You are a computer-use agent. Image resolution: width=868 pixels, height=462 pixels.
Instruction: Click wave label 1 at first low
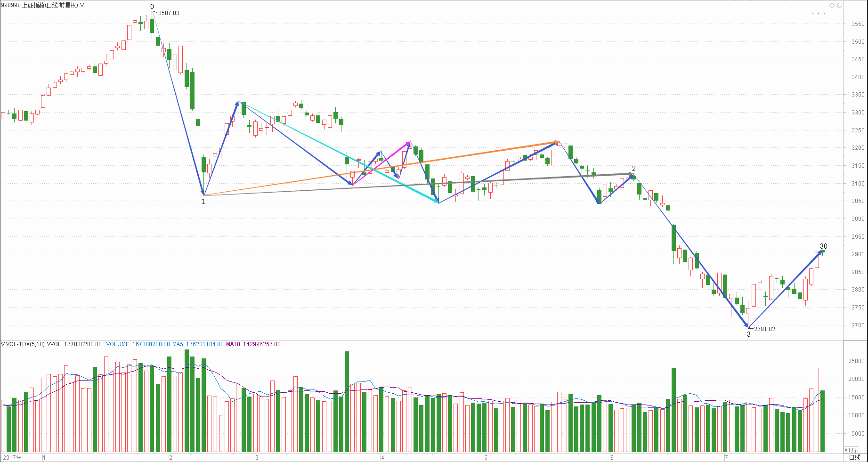203,202
